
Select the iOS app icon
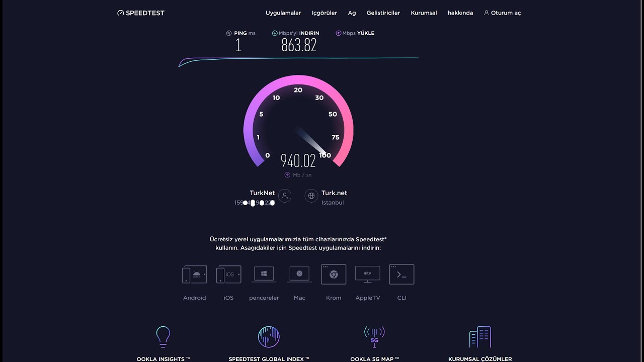(228, 275)
